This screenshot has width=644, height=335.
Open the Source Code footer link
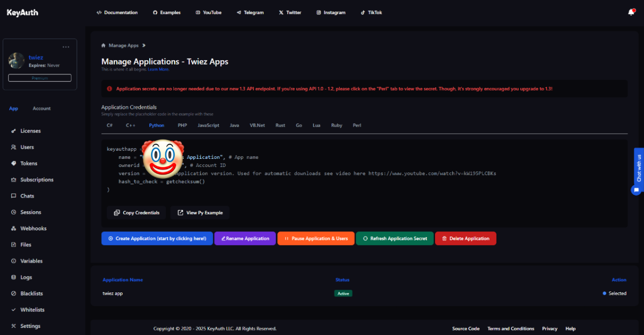pos(466,329)
